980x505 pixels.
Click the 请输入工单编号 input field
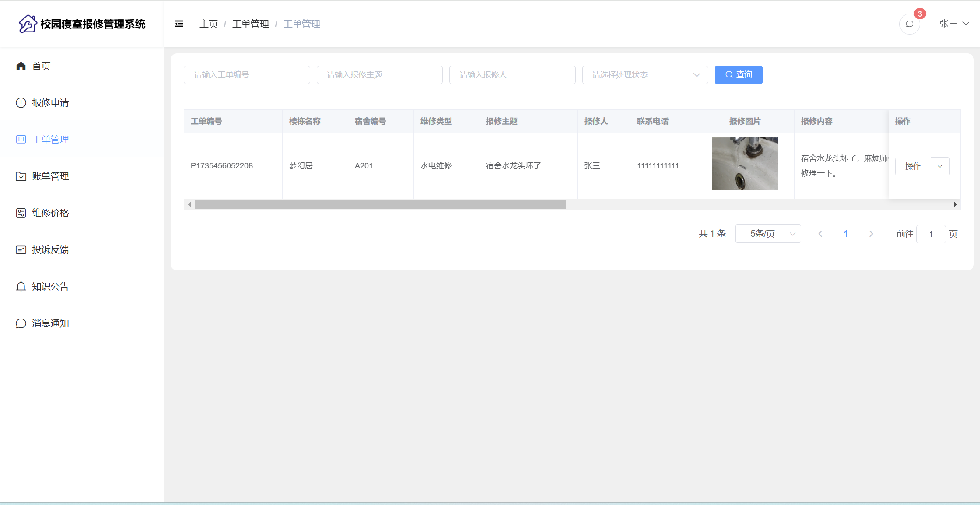click(x=247, y=75)
